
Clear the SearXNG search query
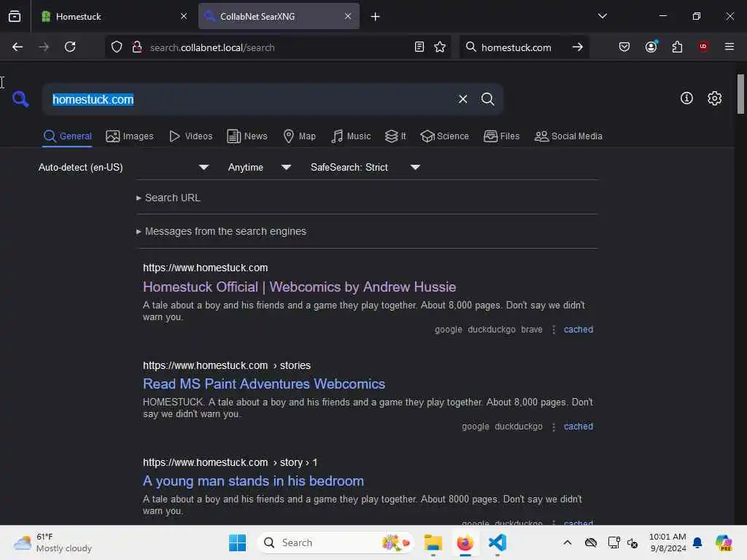click(x=462, y=99)
